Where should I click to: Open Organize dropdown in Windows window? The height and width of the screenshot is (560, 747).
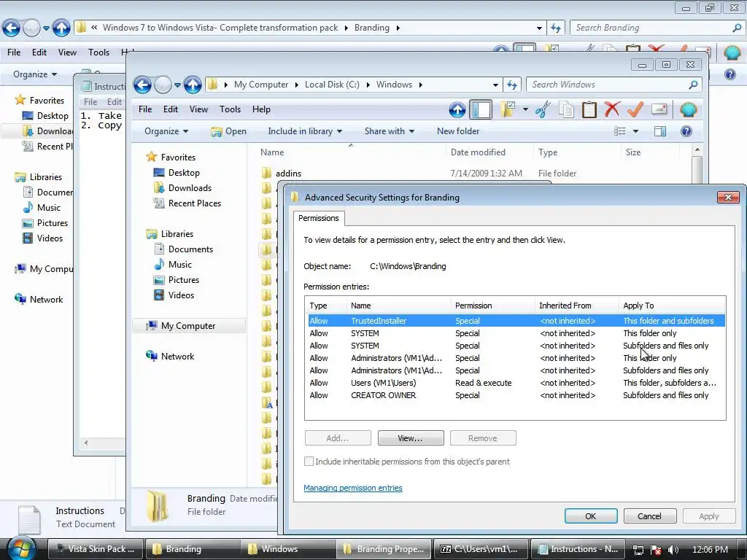click(x=166, y=131)
